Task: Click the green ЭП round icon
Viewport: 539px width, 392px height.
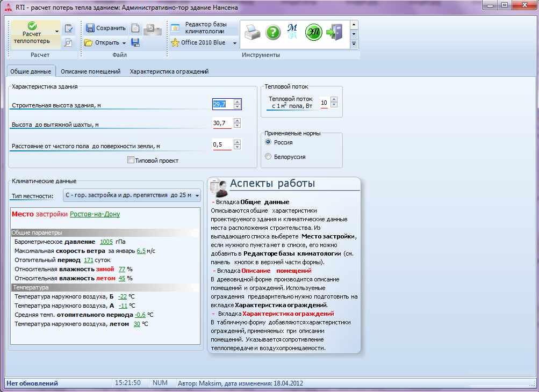Action: (x=313, y=33)
